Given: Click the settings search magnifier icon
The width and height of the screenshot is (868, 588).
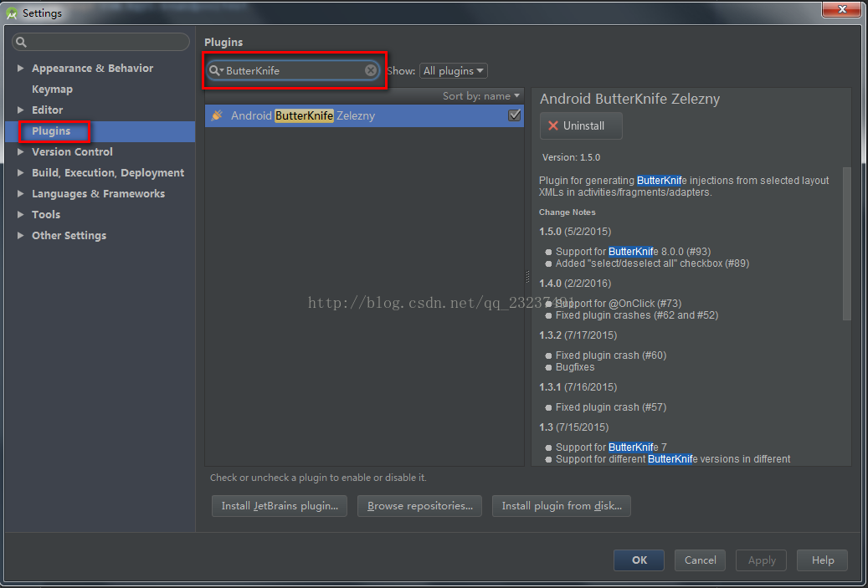Looking at the screenshot, I should 21,42.
